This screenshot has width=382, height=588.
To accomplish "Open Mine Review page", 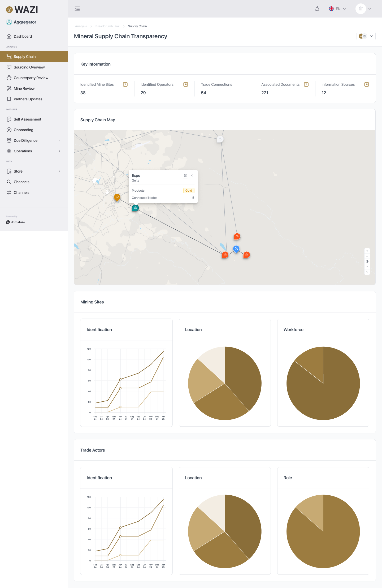I will tap(34, 88).
